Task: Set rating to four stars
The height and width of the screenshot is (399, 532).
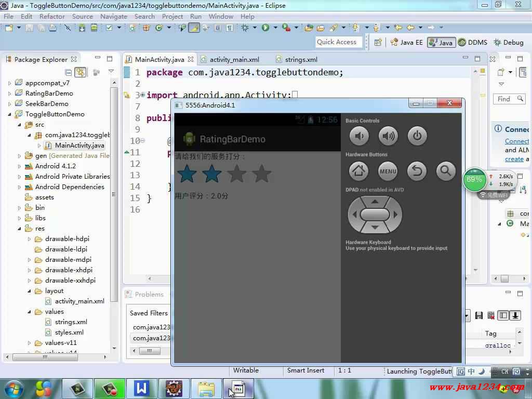Action: tap(262, 174)
